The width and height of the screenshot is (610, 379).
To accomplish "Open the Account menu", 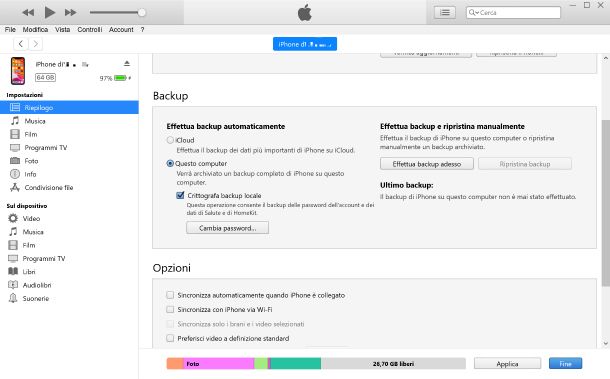I will (x=121, y=30).
